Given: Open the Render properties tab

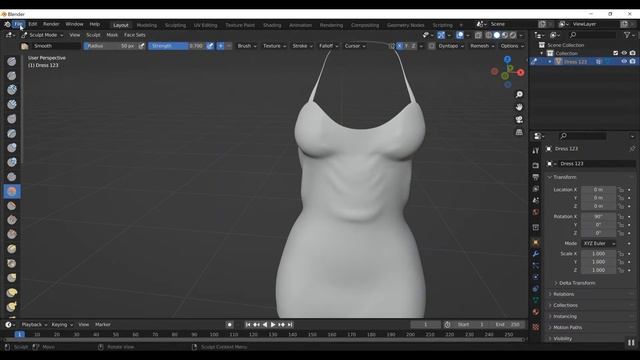Looking at the screenshot, I should pos(536,165).
